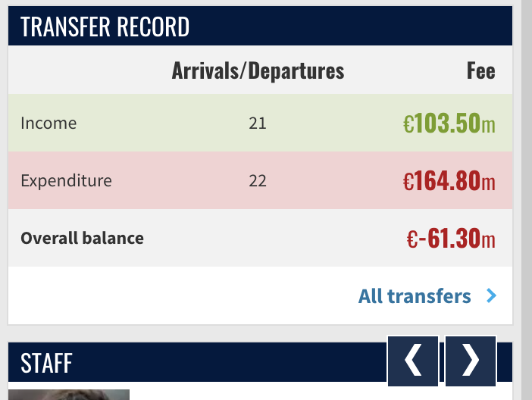Click the 22 arrivals count
Screen dimensions: 532x400
point(258,180)
